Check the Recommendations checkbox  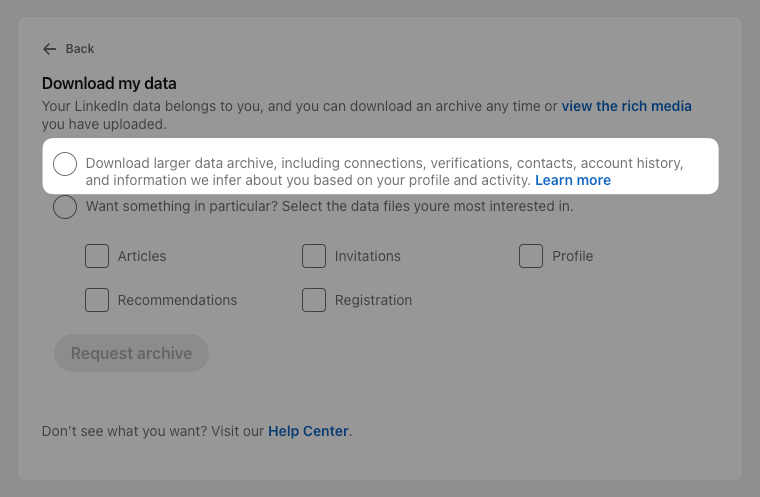tap(97, 300)
